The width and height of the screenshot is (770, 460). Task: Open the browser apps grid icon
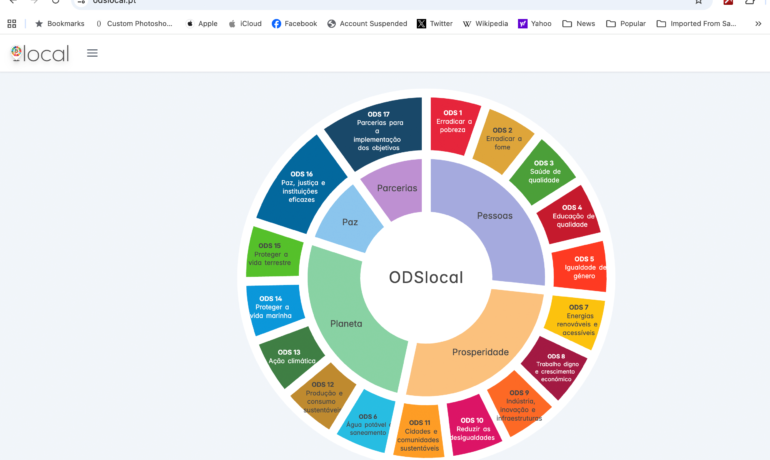[12, 23]
